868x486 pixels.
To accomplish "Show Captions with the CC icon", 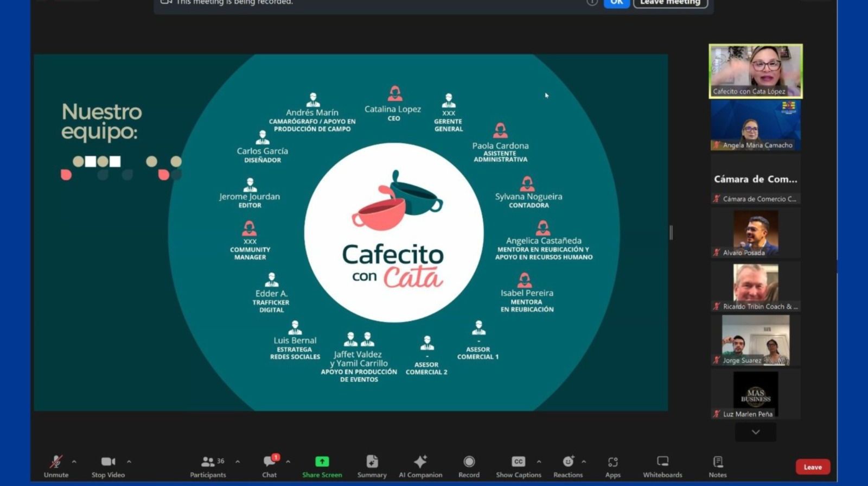I will [519, 461].
